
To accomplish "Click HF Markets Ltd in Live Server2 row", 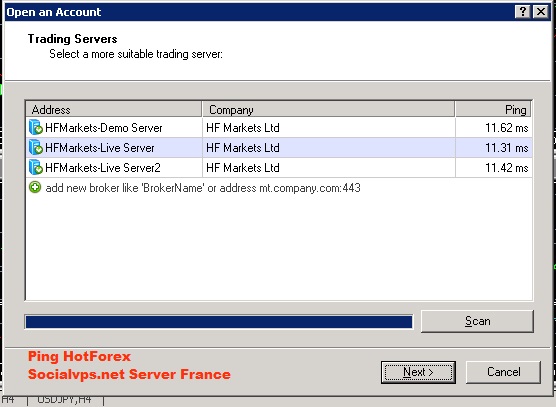I will [243, 167].
